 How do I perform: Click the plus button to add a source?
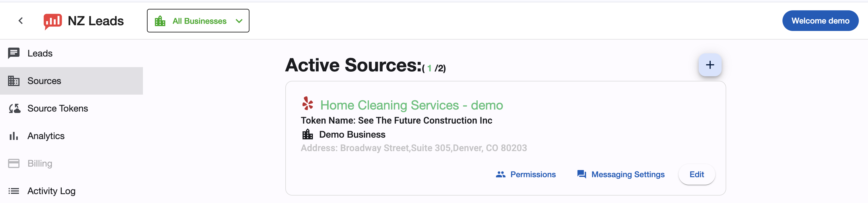[710, 65]
